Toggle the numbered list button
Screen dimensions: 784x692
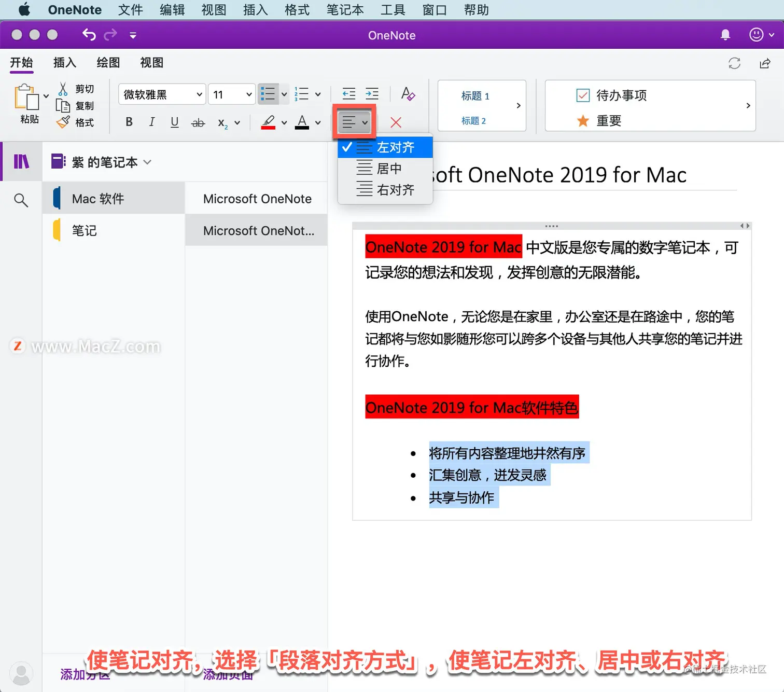click(301, 94)
